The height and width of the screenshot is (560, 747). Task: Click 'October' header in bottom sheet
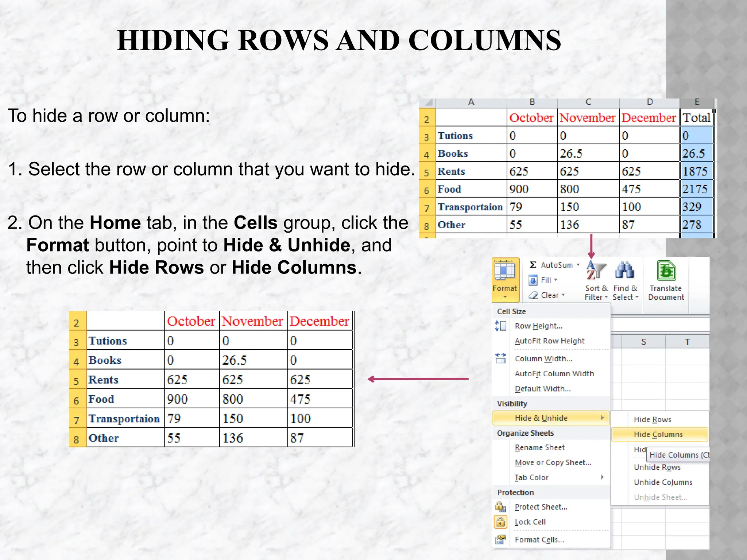191,321
